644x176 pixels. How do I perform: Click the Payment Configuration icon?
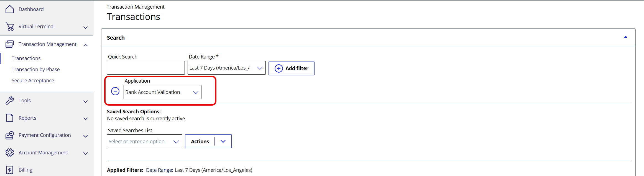pyautogui.click(x=10, y=135)
